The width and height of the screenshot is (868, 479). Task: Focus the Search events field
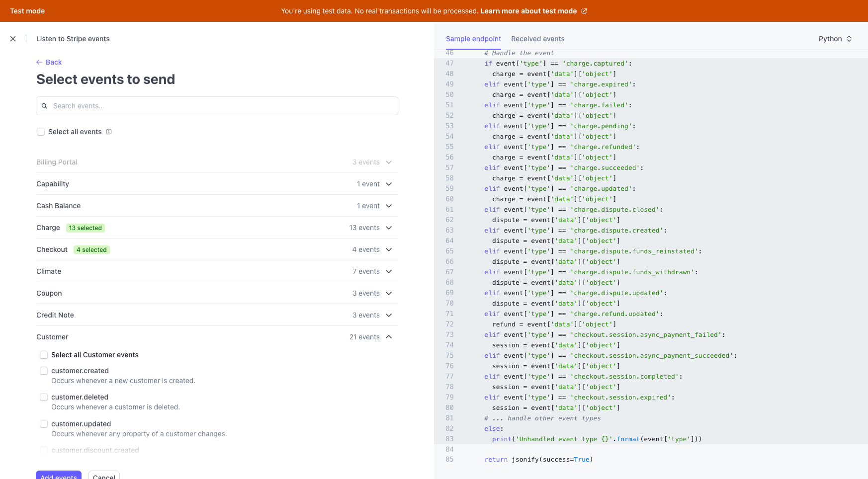[217, 106]
